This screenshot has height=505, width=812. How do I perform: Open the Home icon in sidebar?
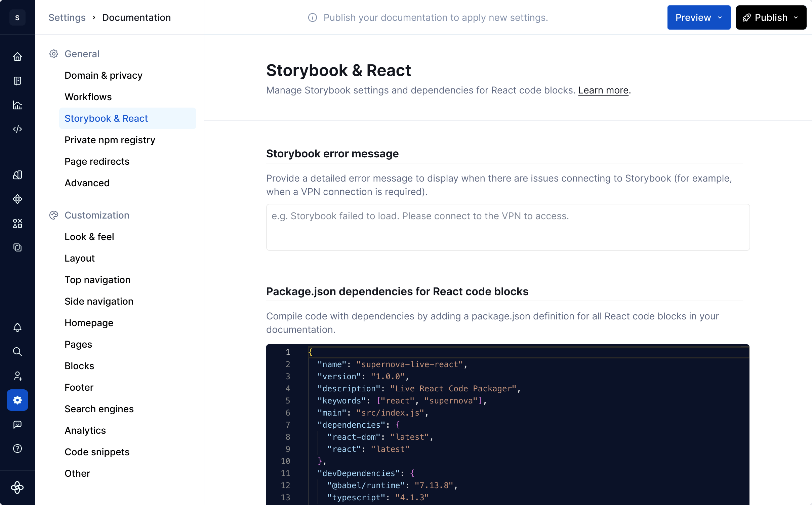[17, 56]
